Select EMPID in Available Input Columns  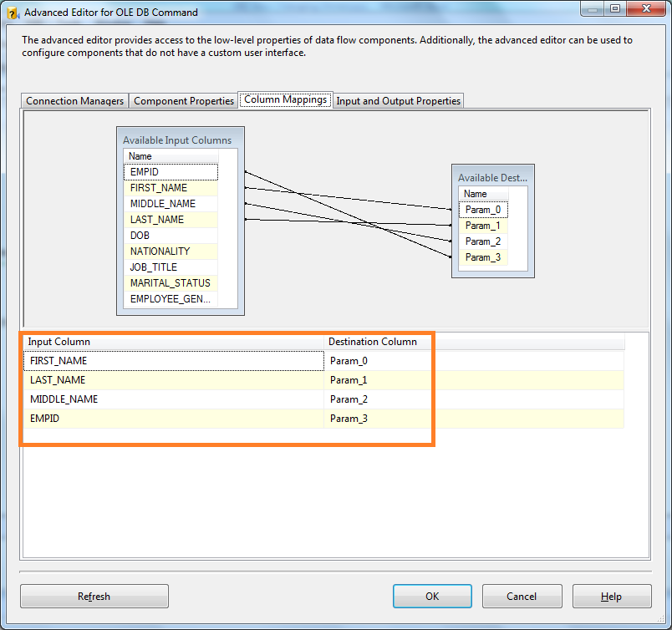click(x=170, y=172)
